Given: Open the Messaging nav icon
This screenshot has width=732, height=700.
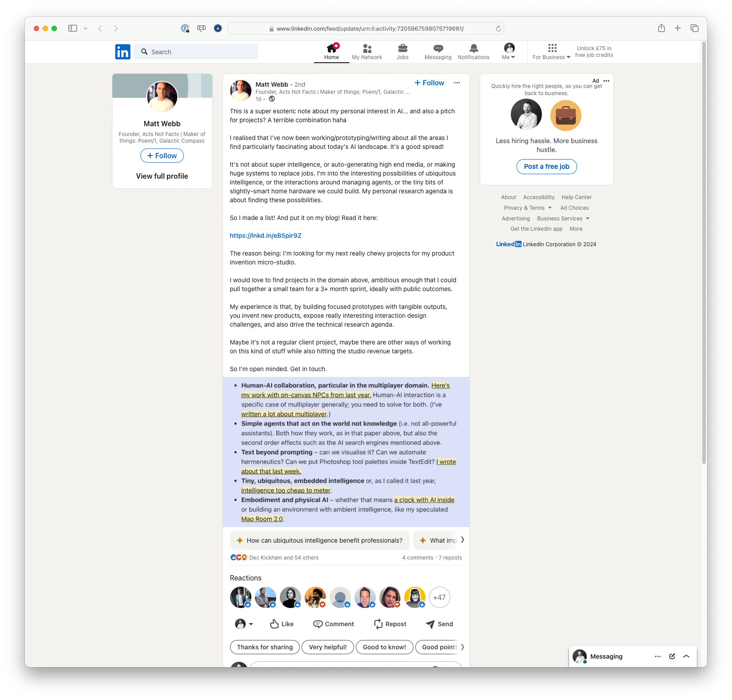Looking at the screenshot, I should click(438, 48).
